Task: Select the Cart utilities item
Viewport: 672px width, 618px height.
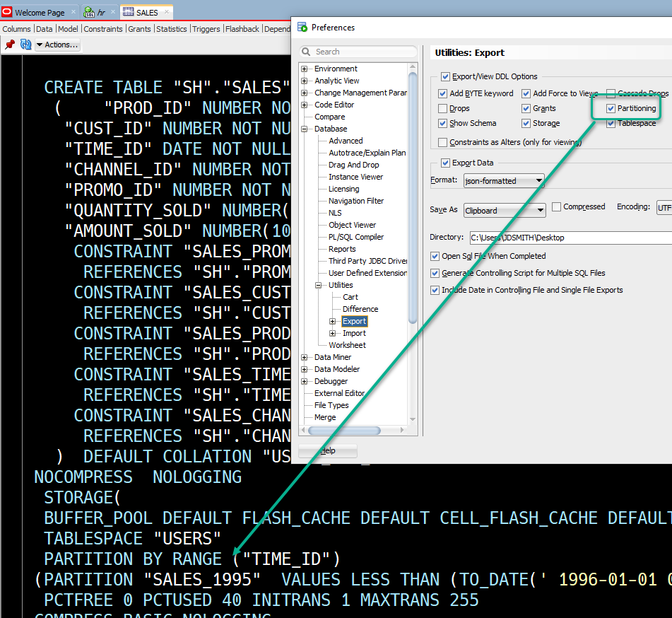Action: click(350, 297)
